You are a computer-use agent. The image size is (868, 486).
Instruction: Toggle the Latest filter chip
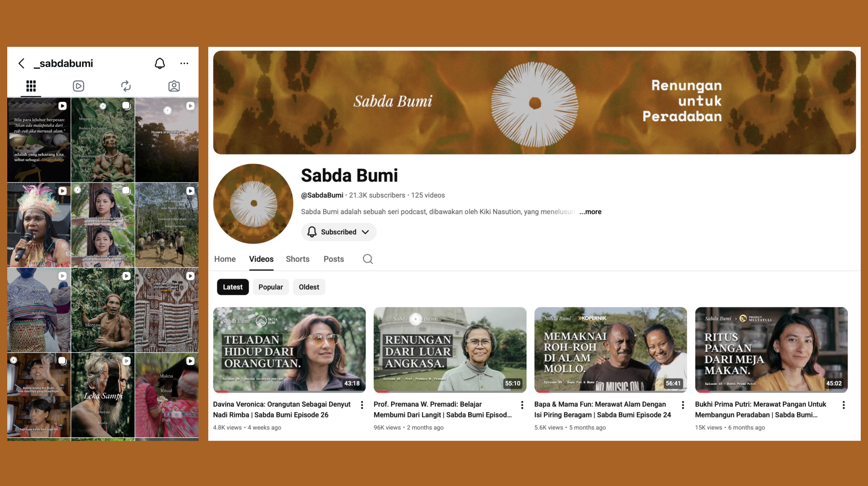tap(233, 287)
